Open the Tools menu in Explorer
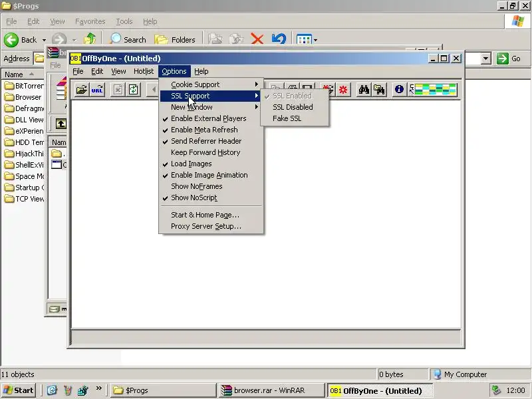 124,21
